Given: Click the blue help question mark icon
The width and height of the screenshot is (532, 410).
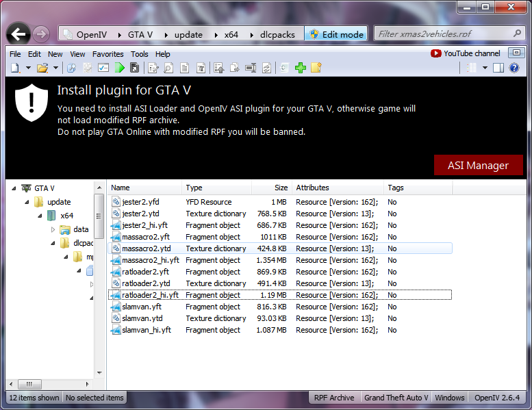Looking at the screenshot, I should pos(514,68).
